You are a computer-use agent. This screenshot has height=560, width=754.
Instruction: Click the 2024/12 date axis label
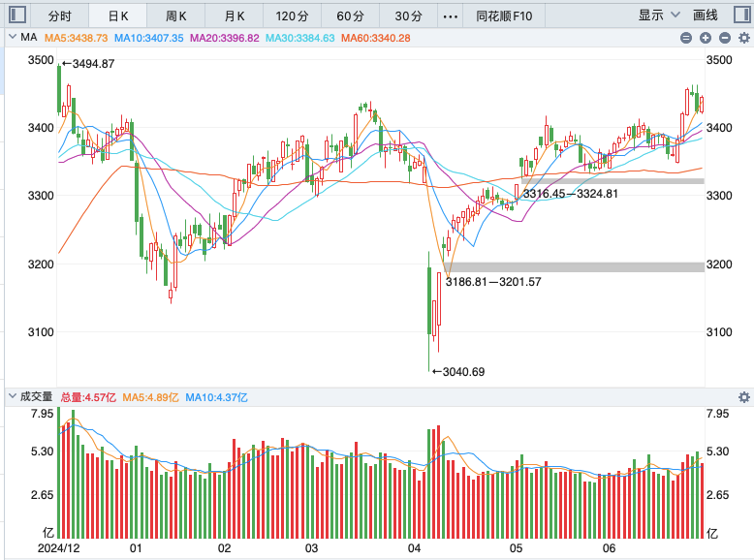(x=59, y=548)
